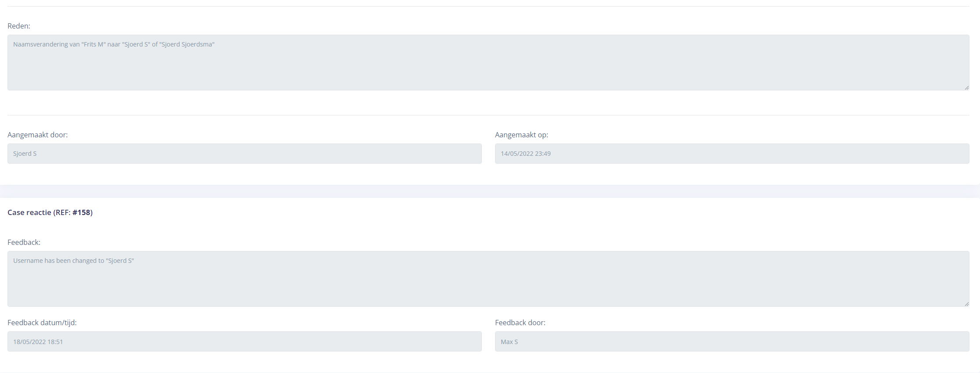Click the #158 reference number
Image resolution: width=980 pixels, height=373 pixels.
(81, 212)
